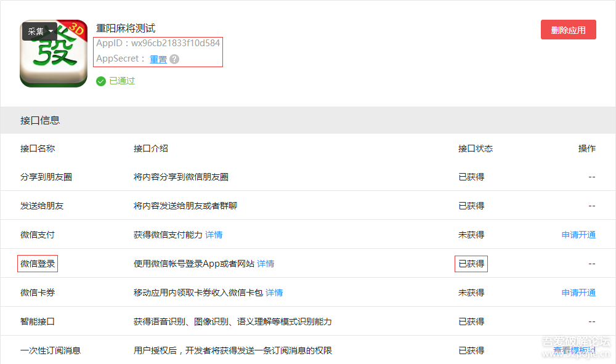The image size is (616, 364).
Task: Click 申请开通 for 微信支付
Action: click(x=578, y=235)
